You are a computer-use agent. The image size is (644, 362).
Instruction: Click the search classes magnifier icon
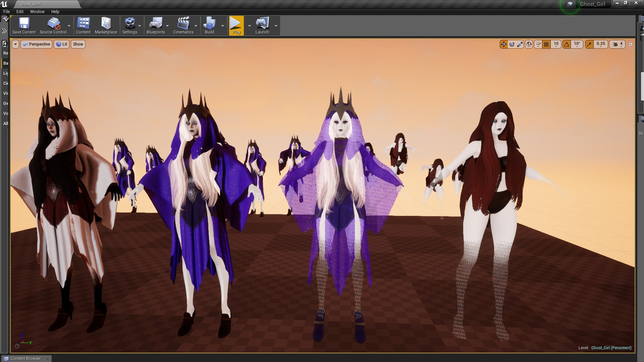5,44
